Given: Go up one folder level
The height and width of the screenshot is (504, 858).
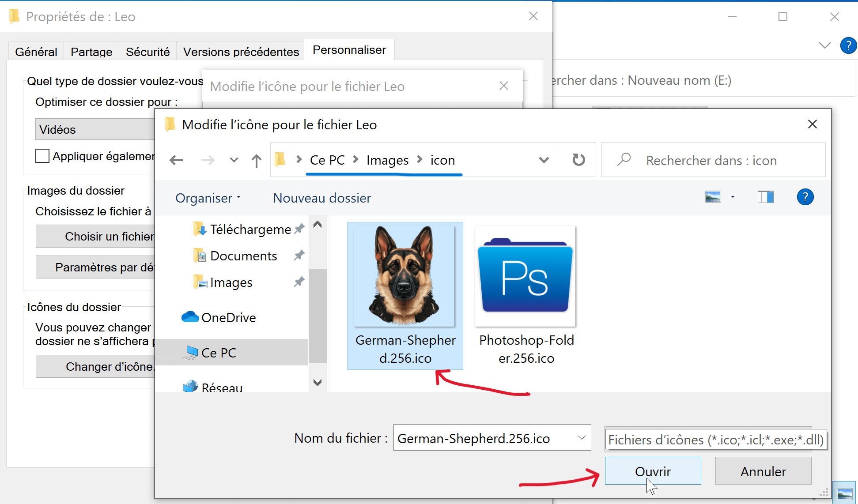Looking at the screenshot, I should click(x=256, y=160).
